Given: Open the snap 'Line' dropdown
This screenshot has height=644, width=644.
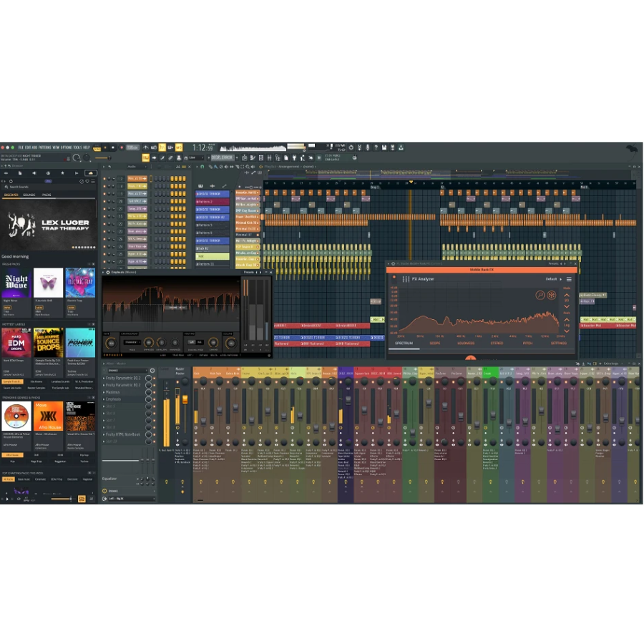Looking at the screenshot, I should pyautogui.click(x=196, y=157).
